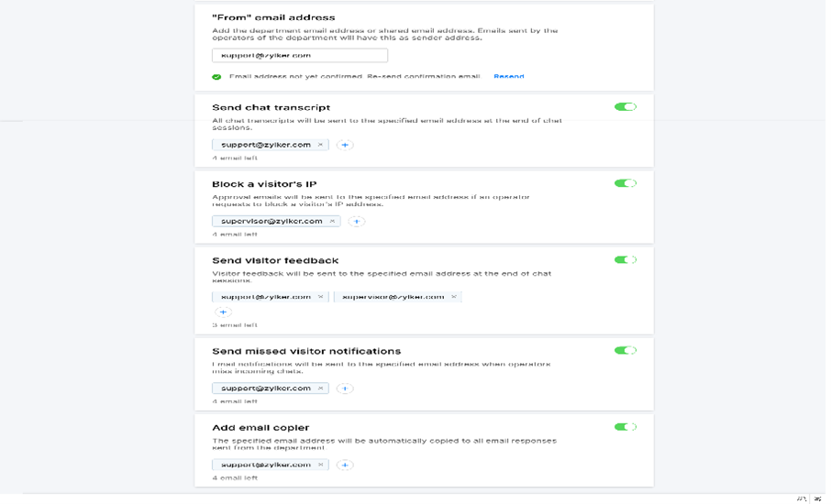Image resolution: width=831 pixels, height=504 pixels.
Task: Click the "From" email address field
Action: (299, 56)
